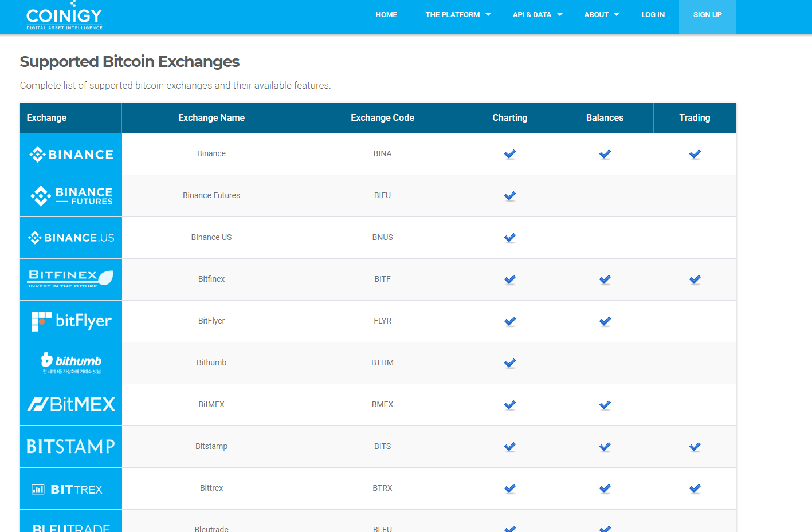Click Binance charting checkmark
The width and height of the screenshot is (812, 532).
point(510,154)
